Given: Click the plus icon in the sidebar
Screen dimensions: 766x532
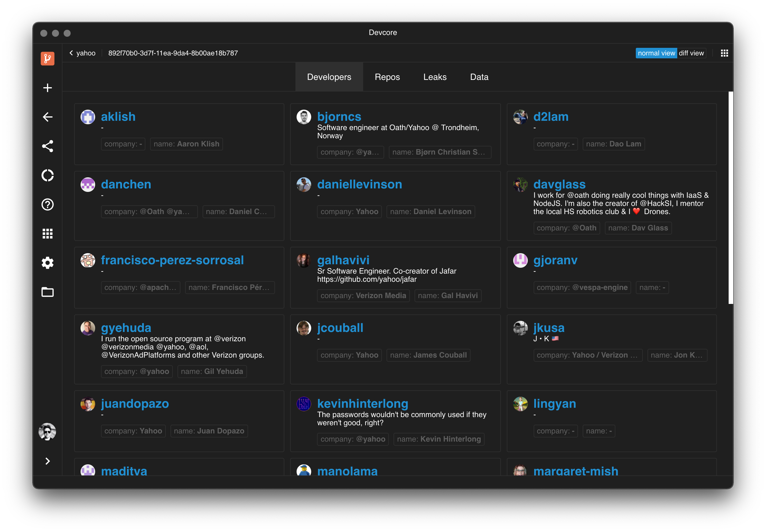Looking at the screenshot, I should point(47,88).
